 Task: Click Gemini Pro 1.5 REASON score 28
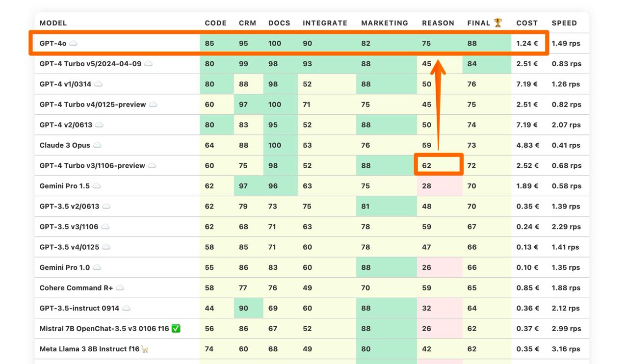[426, 186]
